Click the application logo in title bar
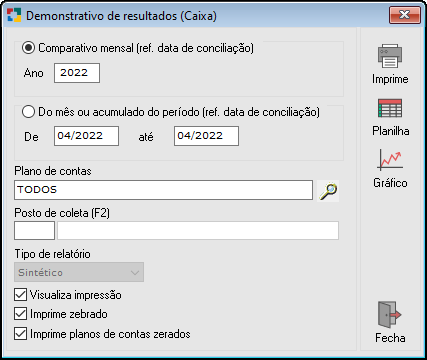427x360 pixels. coord(14,15)
